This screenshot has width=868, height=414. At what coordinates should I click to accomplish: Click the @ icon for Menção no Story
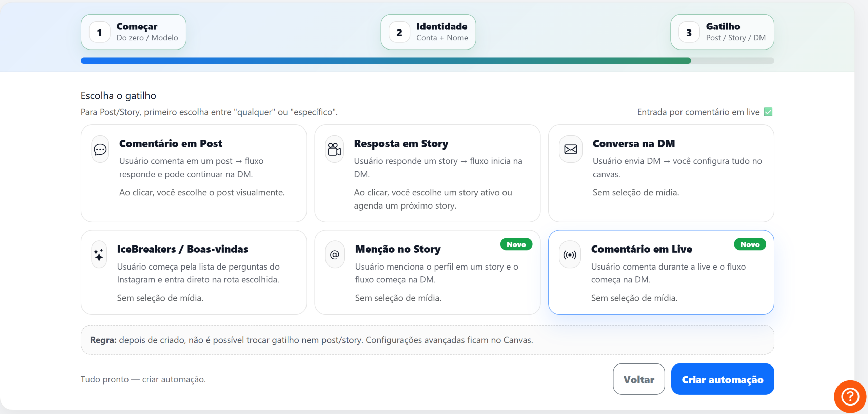335,255
